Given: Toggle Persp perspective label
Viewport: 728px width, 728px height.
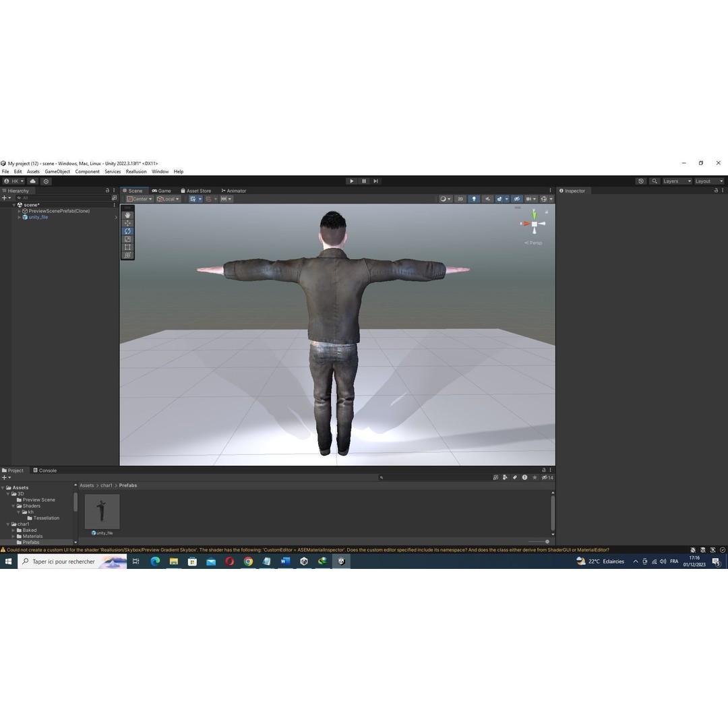Looking at the screenshot, I should click(x=533, y=243).
